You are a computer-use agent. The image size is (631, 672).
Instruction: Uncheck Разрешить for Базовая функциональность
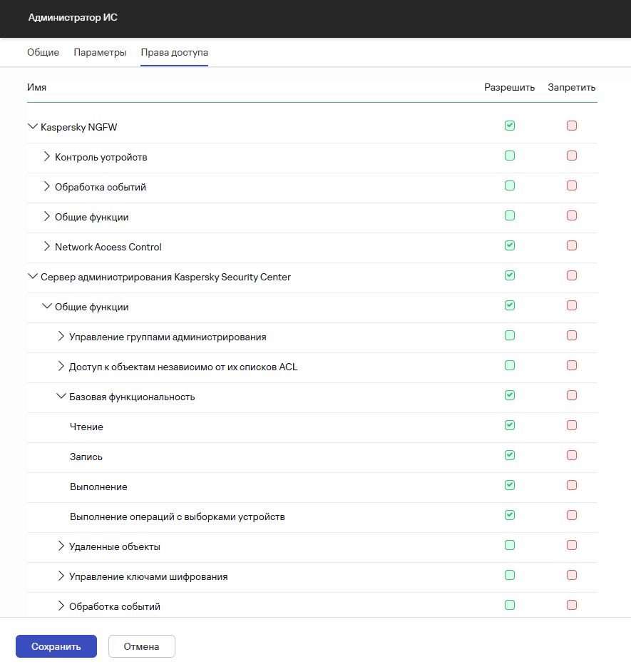click(x=510, y=396)
